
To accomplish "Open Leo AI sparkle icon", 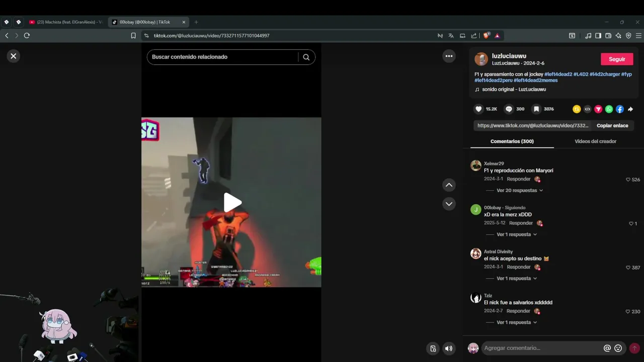I will [618, 36].
